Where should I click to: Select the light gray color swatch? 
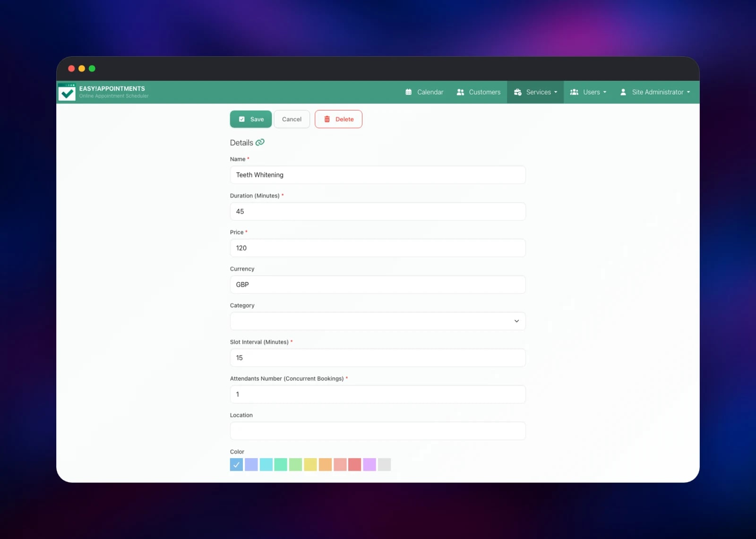tap(384, 464)
